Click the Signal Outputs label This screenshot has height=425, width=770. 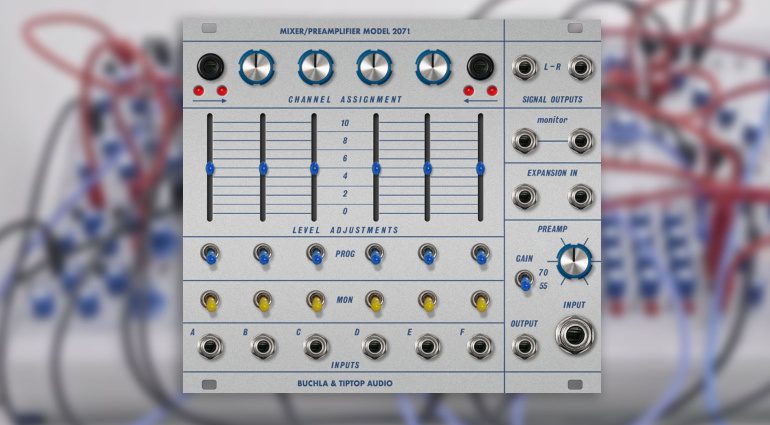coord(552,99)
